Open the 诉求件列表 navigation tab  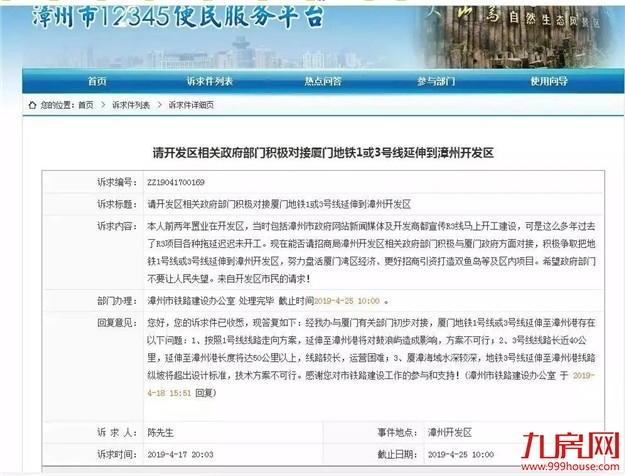[210, 81]
